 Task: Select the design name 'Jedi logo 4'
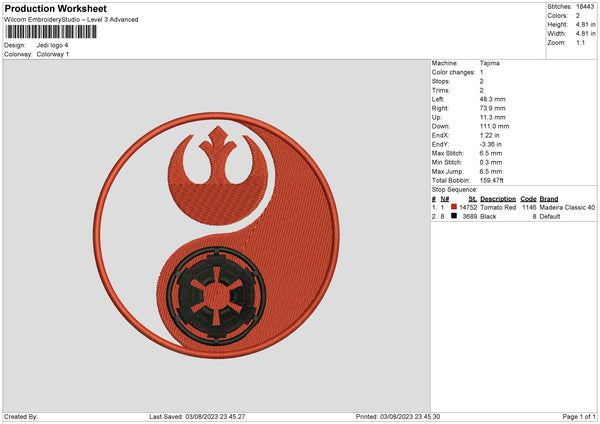coord(52,45)
